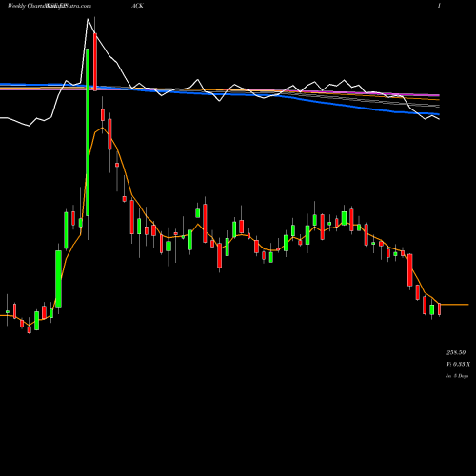The image size is (476, 476).
Task: Click the tall red candle beside the green spike
Action: [x=95, y=62]
